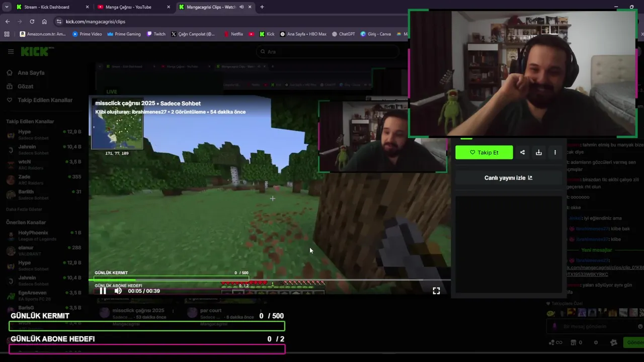Open the Prime Gaming bookmark
This screenshot has width=644, height=362.
pos(124,34)
